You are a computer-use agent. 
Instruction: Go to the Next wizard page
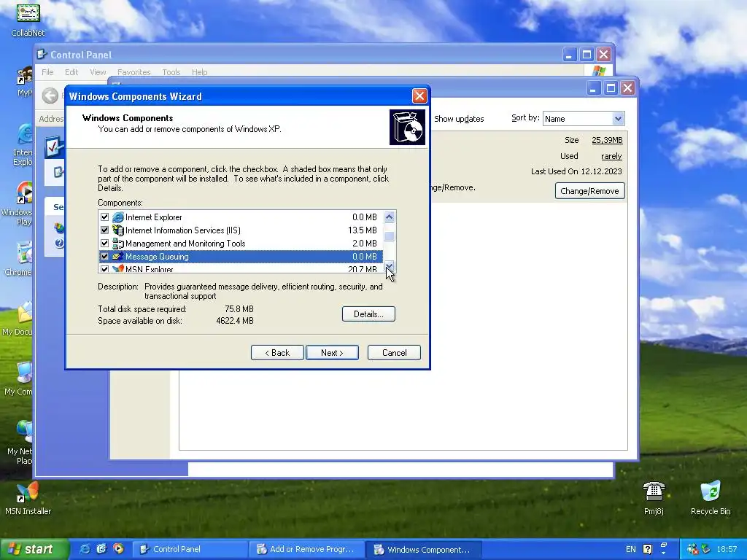(332, 353)
